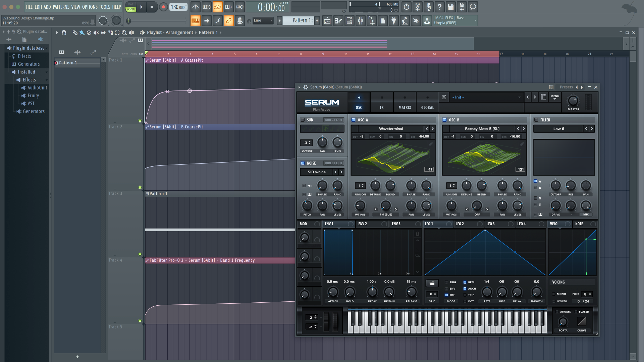Click the Presets button in plugin title bar

pos(566,87)
